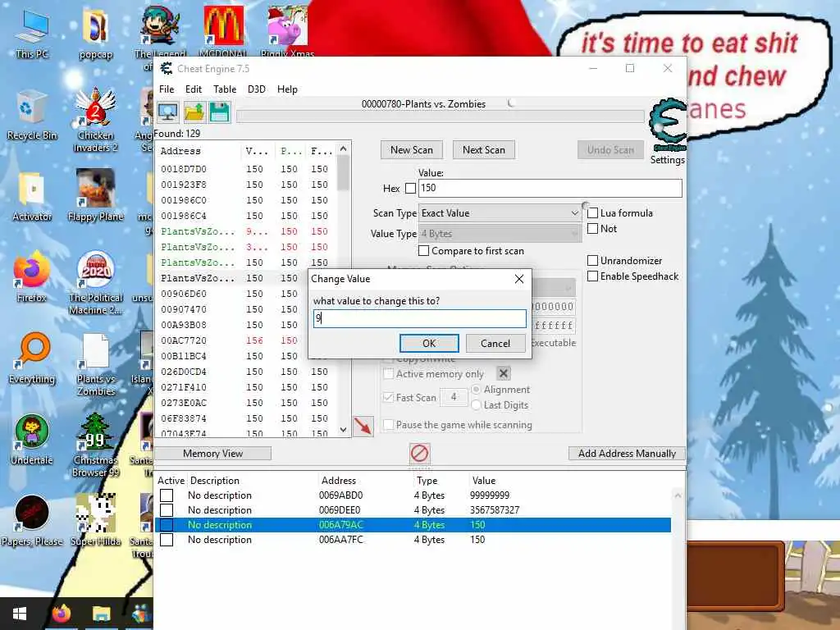The height and width of the screenshot is (630, 840).
Task: Click the open table folder icon
Action: (x=194, y=112)
